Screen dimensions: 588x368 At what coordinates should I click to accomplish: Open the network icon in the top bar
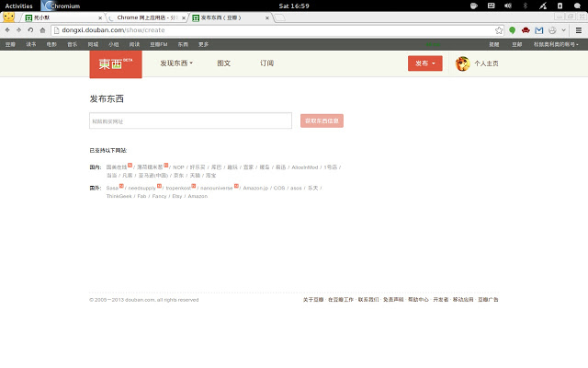tap(543, 6)
